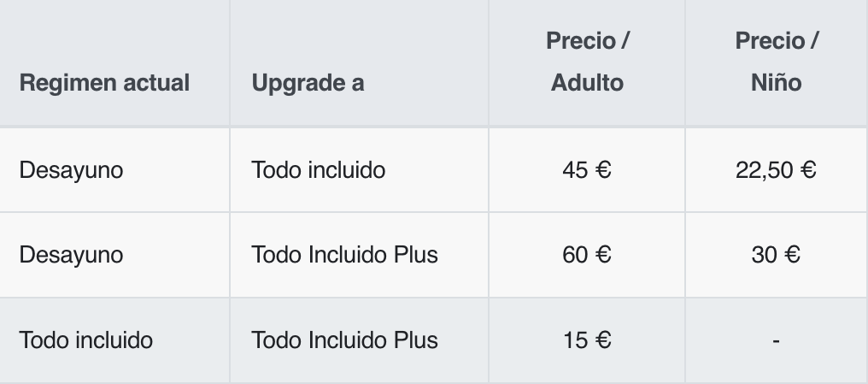
Task: Click the word 'Adulto' in the header
Action: coord(587,83)
